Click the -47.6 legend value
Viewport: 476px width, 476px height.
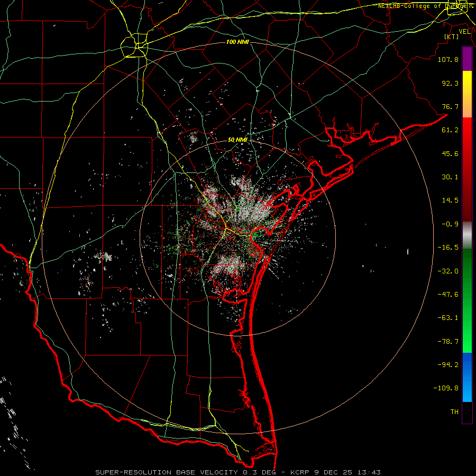tap(448, 295)
